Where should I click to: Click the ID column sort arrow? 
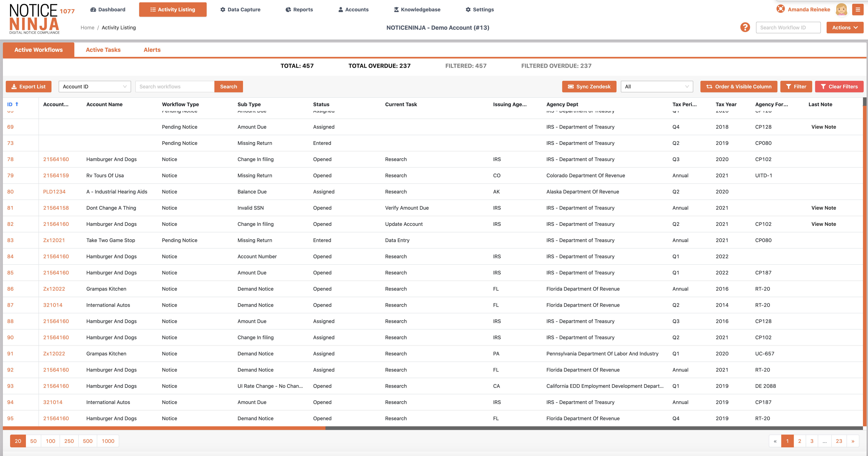point(17,104)
